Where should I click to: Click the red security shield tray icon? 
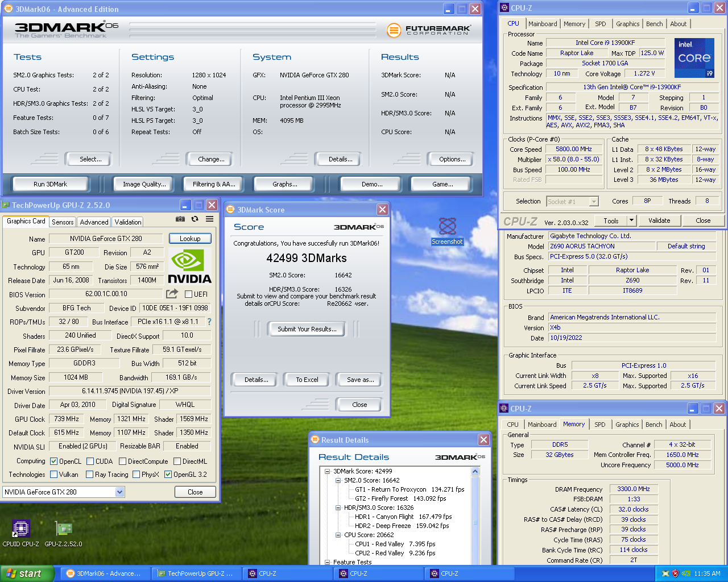[676, 573]
